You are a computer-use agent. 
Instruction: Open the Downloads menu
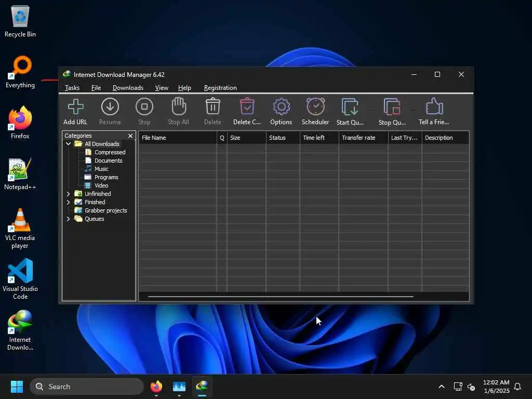coord(128,88)
